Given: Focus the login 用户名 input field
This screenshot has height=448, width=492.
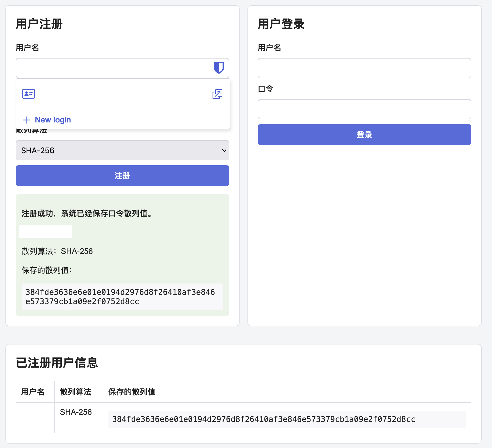Looking at the screenshot, I should point(364,68).
